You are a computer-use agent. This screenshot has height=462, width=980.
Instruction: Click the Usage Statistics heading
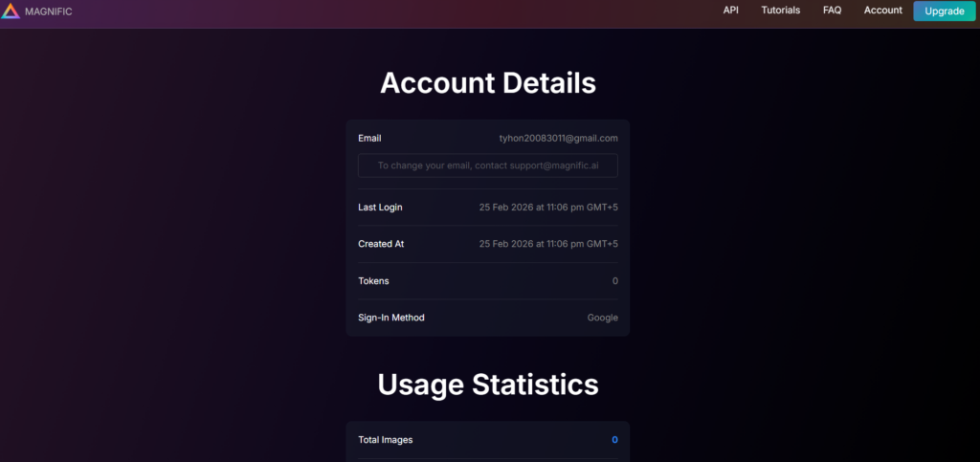[x=488, y=385]
